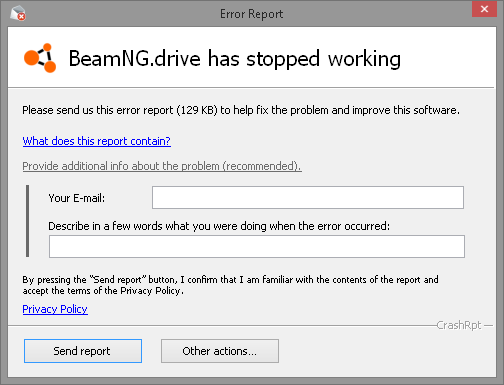The image size is (504, 385).
Task: Open the Other actions... menu button
Action: [x=220, y=351]
